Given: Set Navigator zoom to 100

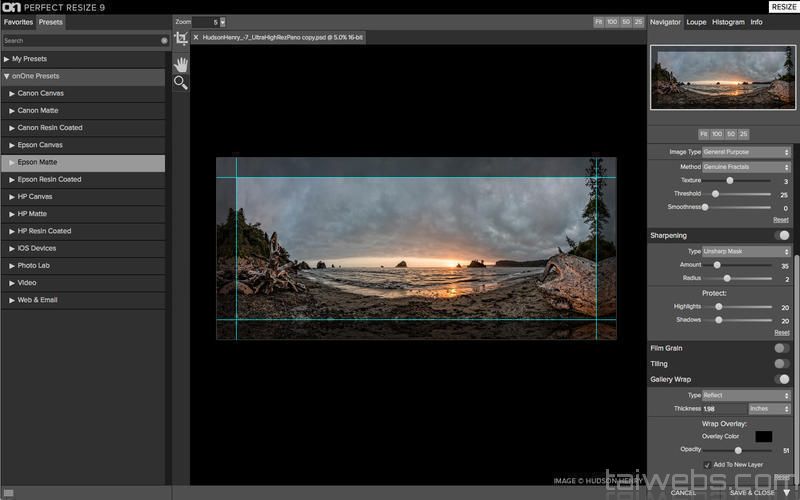Looking at the screenshot, I should (717, 133).
